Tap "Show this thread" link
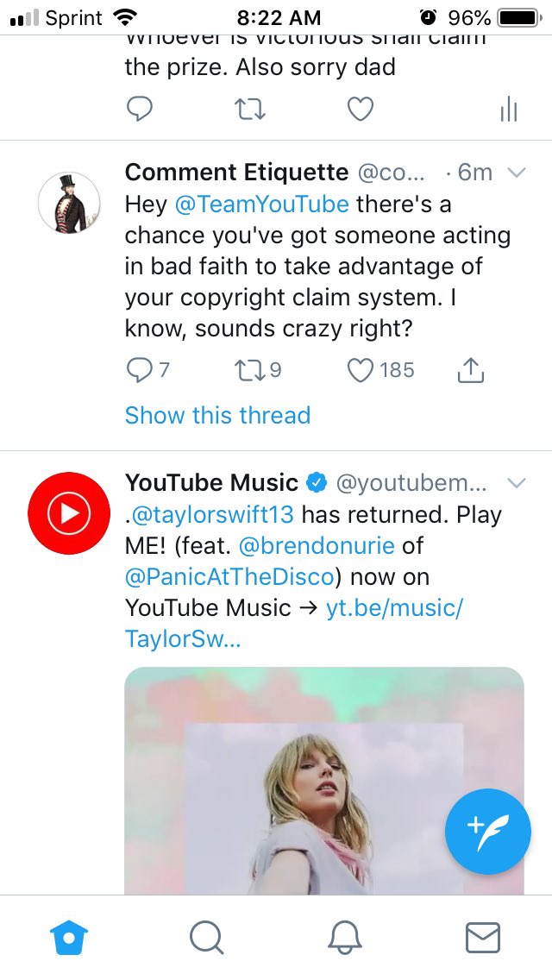 (217, 415)
